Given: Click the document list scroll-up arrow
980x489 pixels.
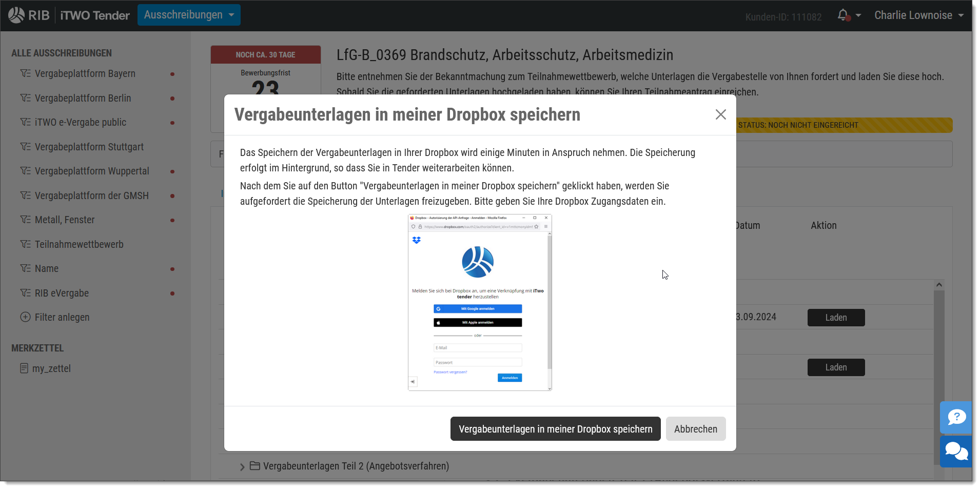Looking at the screenshot, I should (939, 285).
